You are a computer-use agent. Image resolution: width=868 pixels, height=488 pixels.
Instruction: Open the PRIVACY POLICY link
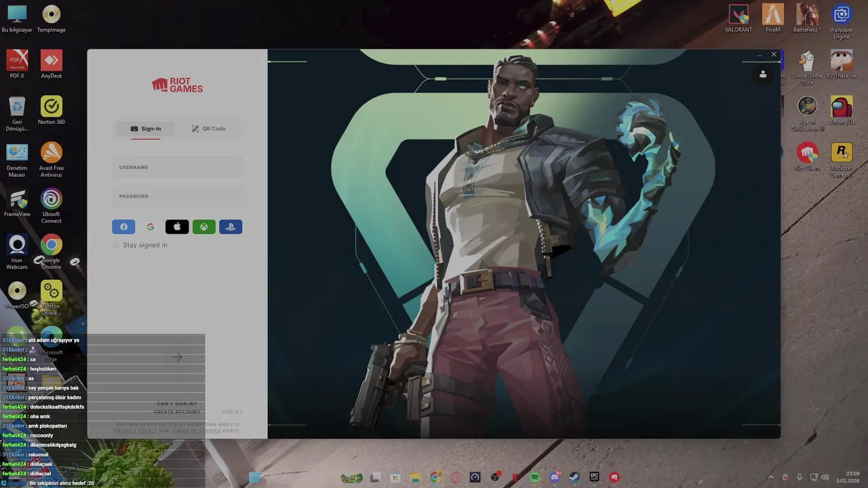click(x=136, y=431)
